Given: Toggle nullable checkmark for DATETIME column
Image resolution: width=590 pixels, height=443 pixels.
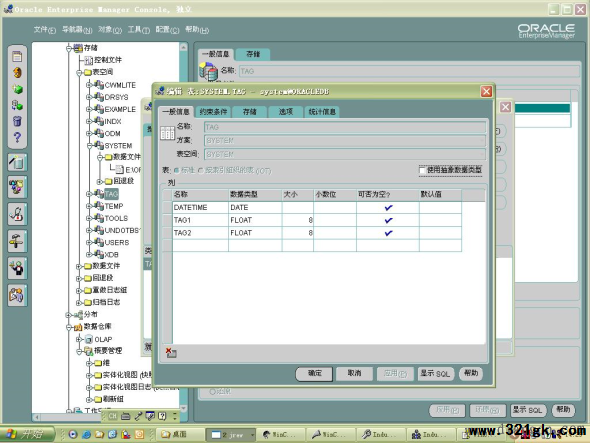Looking at the screenshot, I should click(x=388, y=207).
